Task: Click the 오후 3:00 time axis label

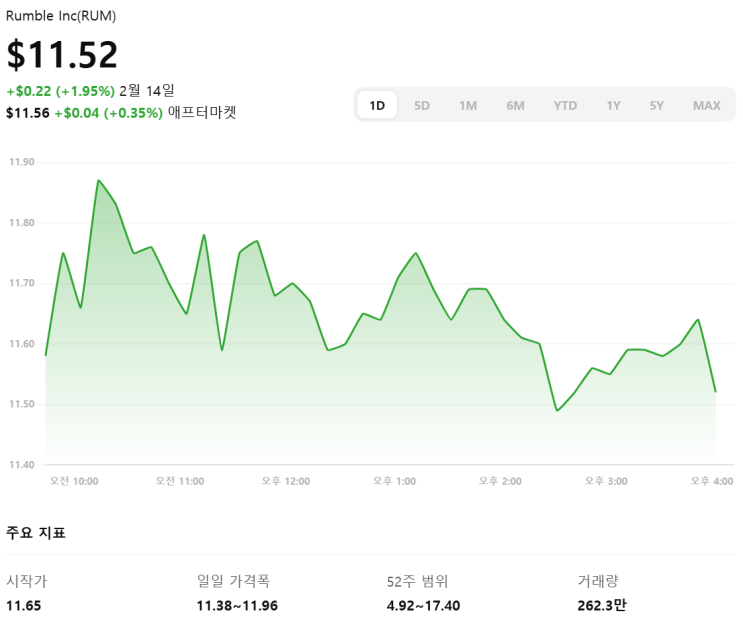Action: [606, 481]
